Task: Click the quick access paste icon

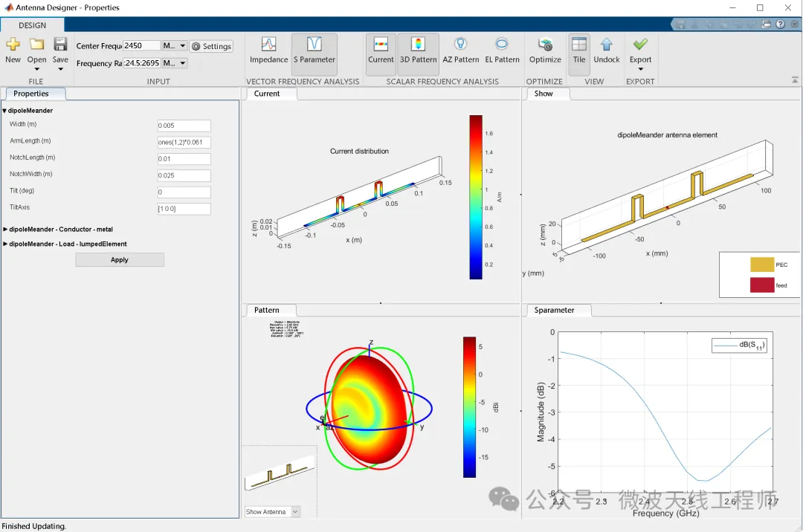Action: pos(723,24)
